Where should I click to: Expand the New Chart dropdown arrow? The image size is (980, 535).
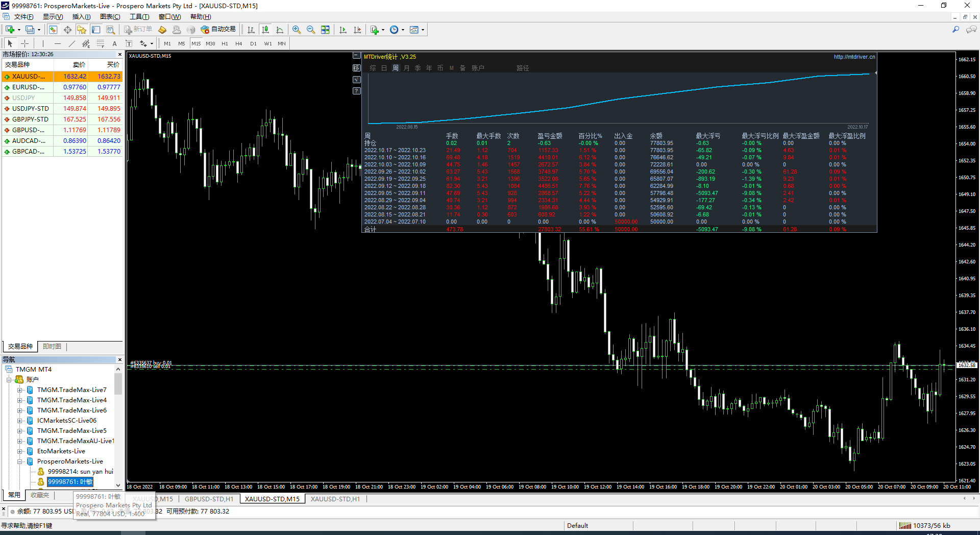[19, 30]
